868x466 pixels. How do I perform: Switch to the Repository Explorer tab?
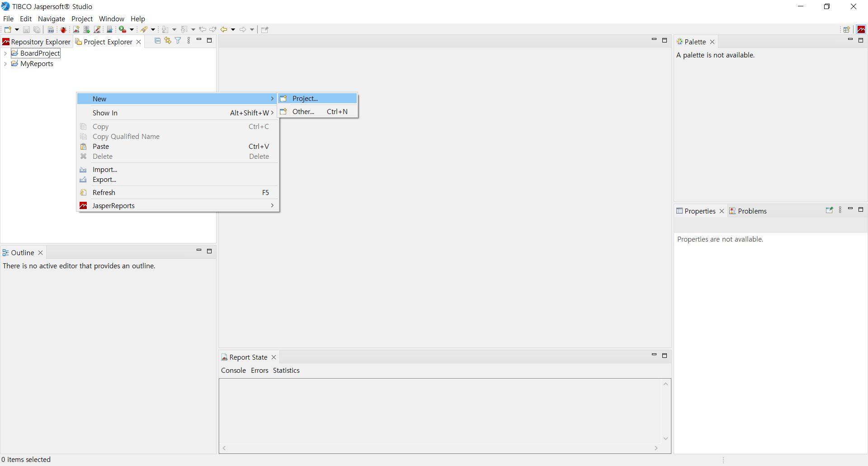pyautogui.click(x=37, y=42)
